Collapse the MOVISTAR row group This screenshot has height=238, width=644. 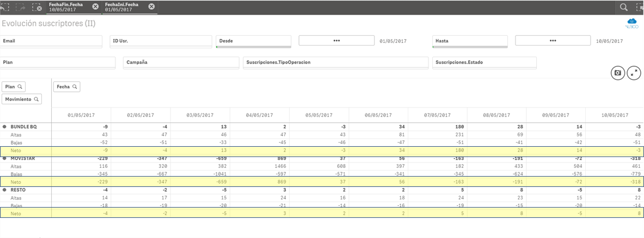[x=5, y=158]
